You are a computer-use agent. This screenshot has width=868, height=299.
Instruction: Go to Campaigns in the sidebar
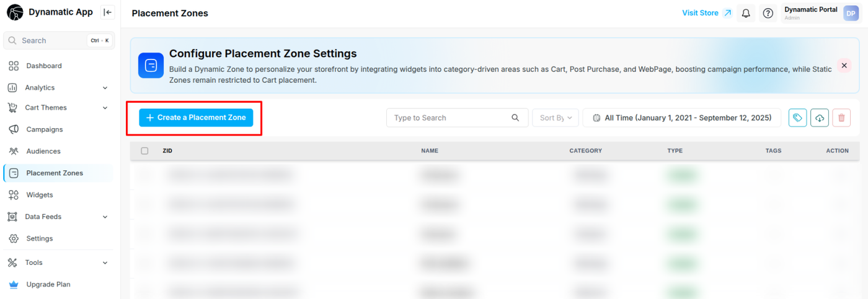pyautogui.click(x=44, y=129)
